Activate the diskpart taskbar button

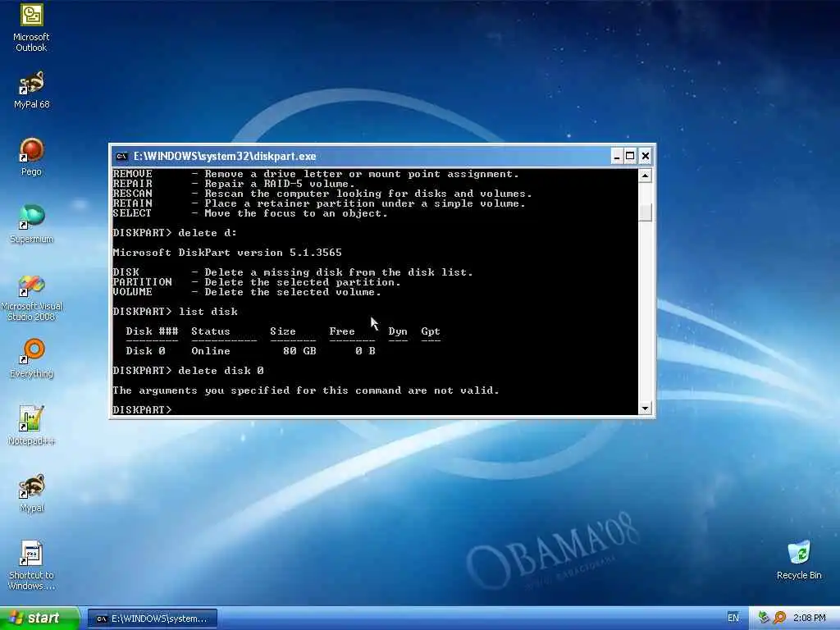tap(152, 619)
